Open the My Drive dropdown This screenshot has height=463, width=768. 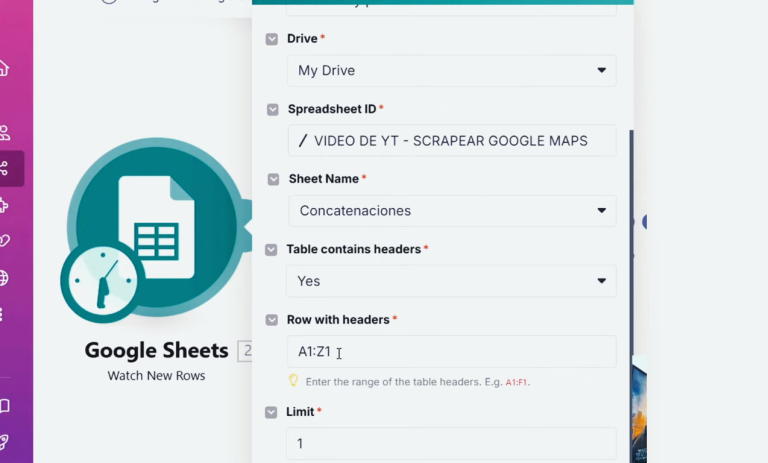(451, 71)
